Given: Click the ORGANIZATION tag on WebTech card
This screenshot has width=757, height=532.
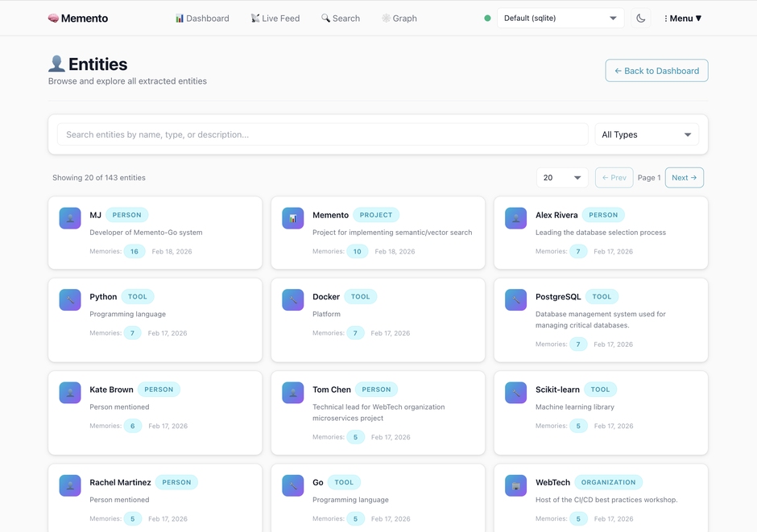Looking at the screenshot, I should [x=608, y=482].
